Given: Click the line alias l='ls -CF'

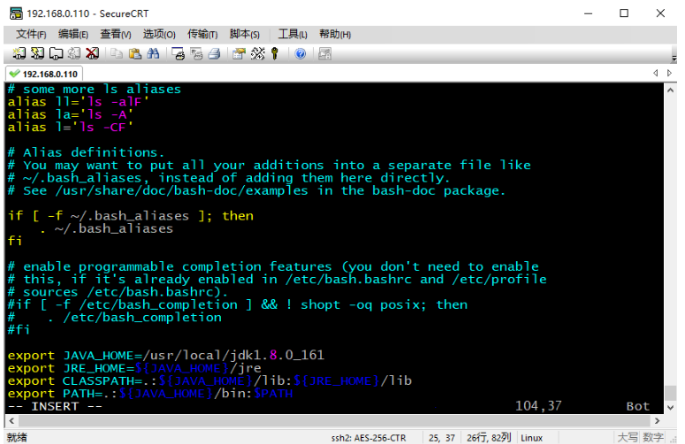Looking at the screenshot, I should point(70,127).
